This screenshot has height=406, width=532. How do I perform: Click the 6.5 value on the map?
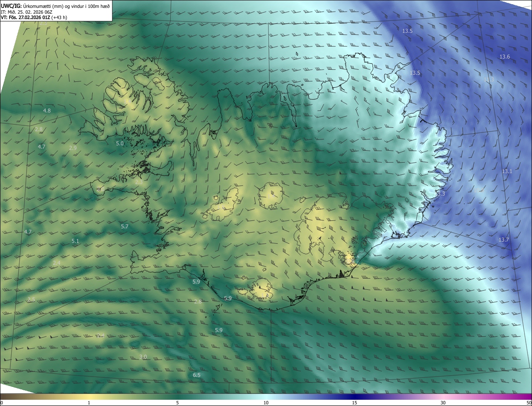point(197,375)
